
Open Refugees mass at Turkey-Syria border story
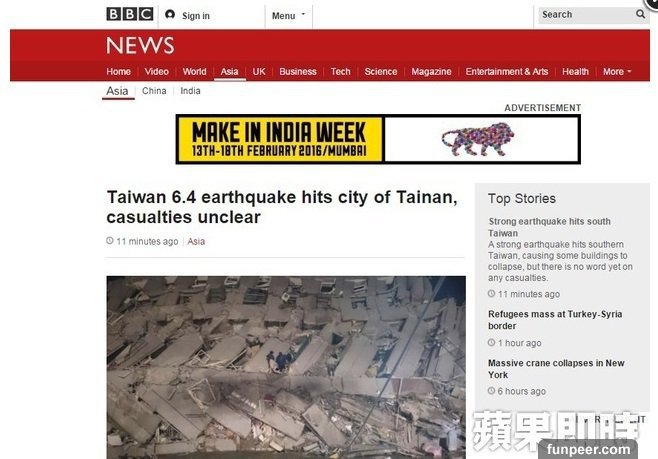tap(555, 320)
